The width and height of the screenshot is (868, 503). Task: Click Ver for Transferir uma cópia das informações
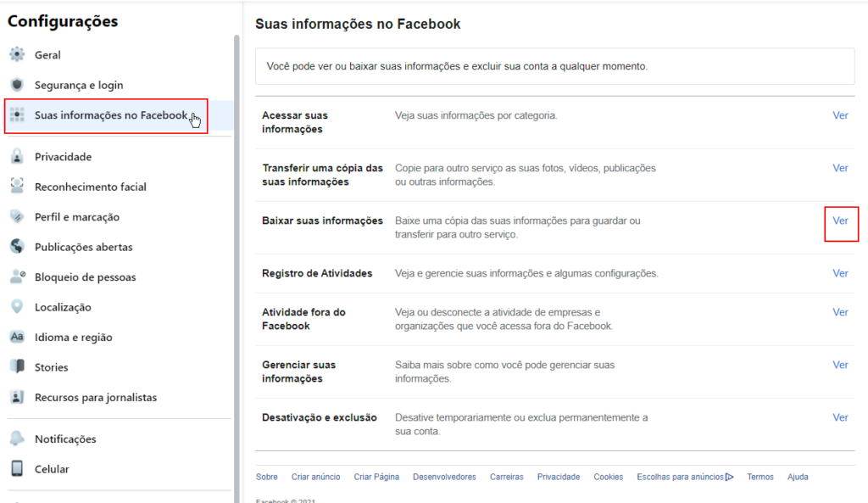[840, 168]
